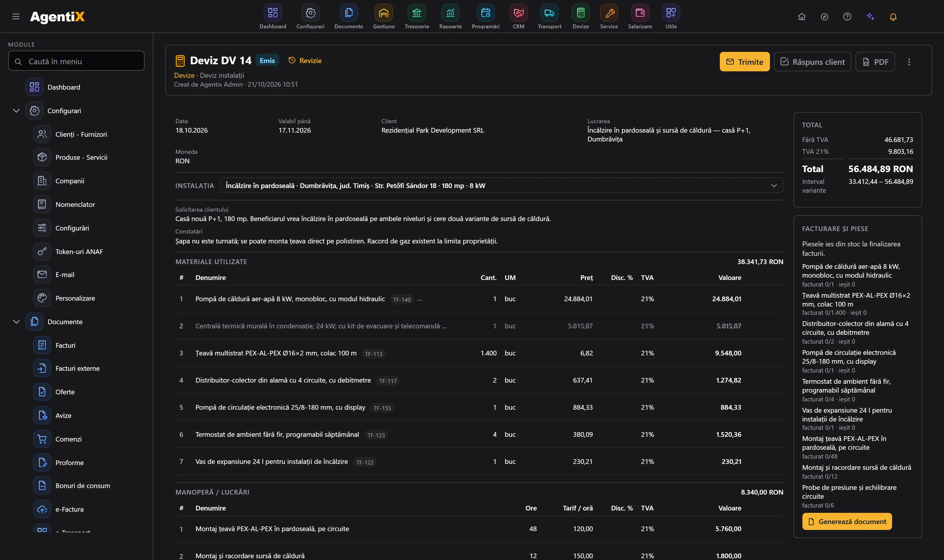The height and width of the screenshot is (560, 944).
Task: Open Devize module in top bar
Action: pyautogui.click(x=580, y=17)
